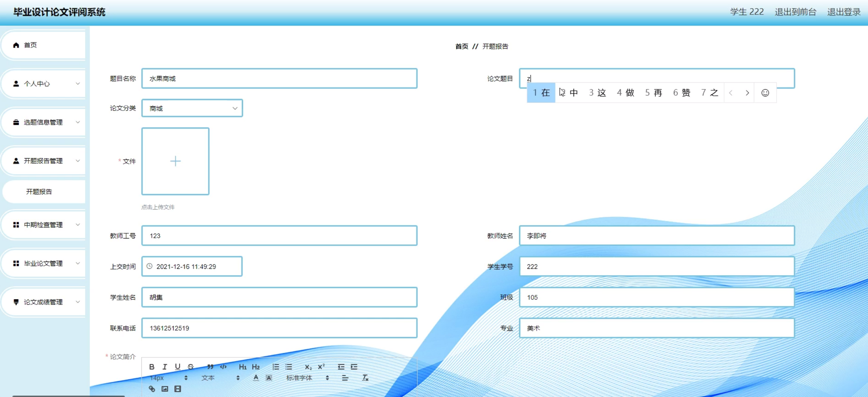This screenshot has height=397, width=868.
Task: Open the text color picker
Action: (x=256, y=378)
